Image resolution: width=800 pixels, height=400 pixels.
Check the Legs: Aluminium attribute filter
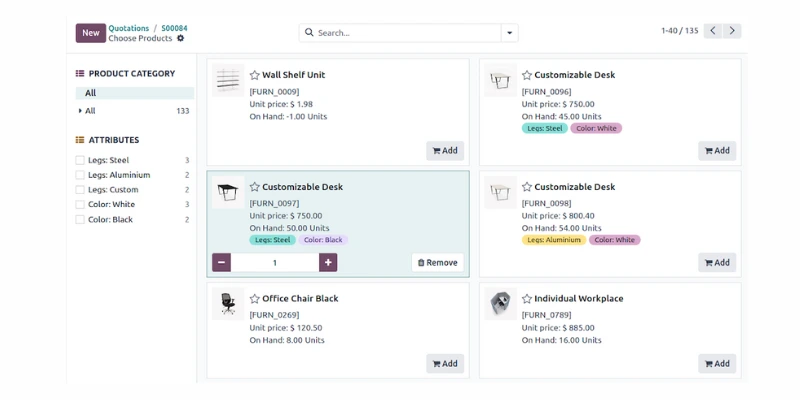(x=80, y=175)
